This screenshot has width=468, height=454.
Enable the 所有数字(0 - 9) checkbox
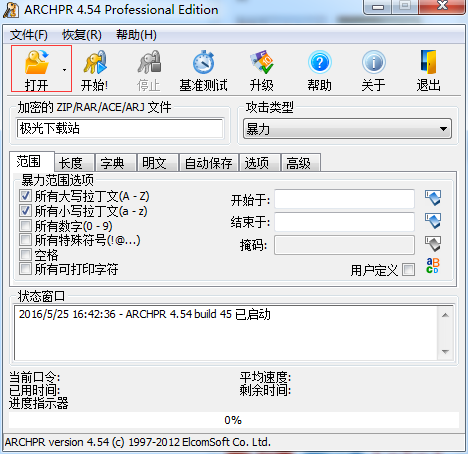(25, 226)
